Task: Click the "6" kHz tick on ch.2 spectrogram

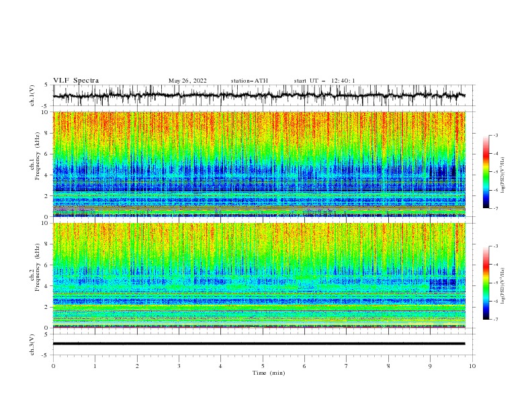Action: coord(46,265)
